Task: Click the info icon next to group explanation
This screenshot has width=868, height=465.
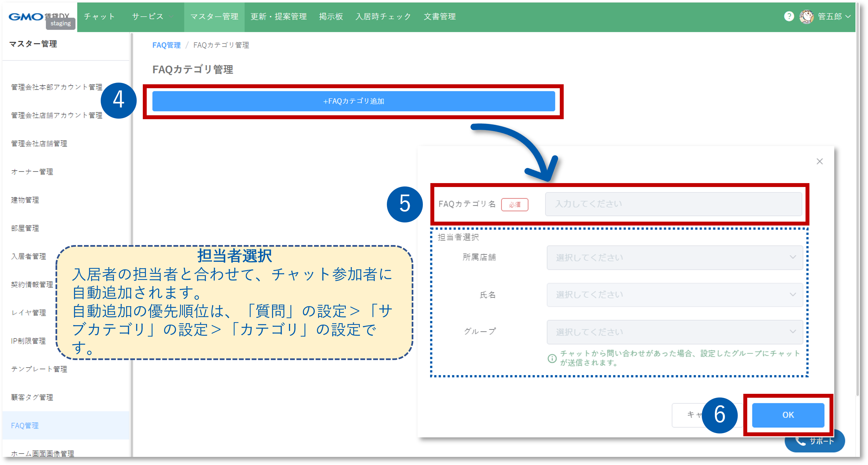Action: 552,359
